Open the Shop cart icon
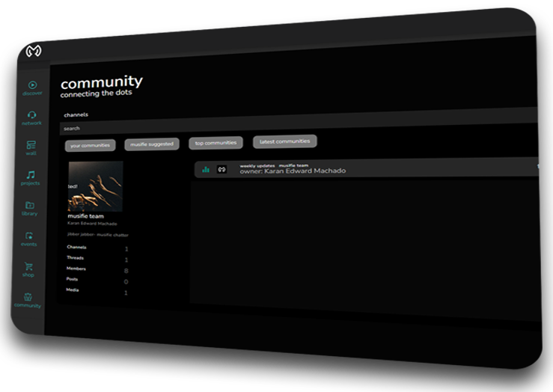 point(29,267)
